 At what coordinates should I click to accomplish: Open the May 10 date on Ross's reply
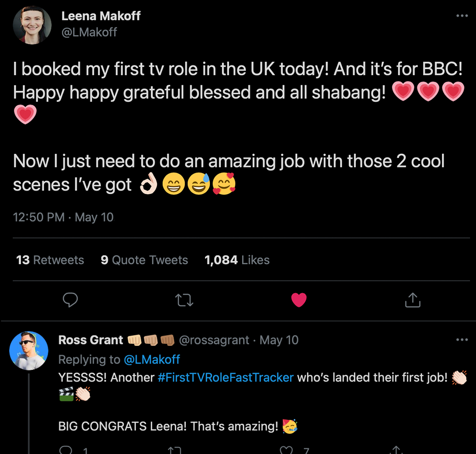point(279,340)
